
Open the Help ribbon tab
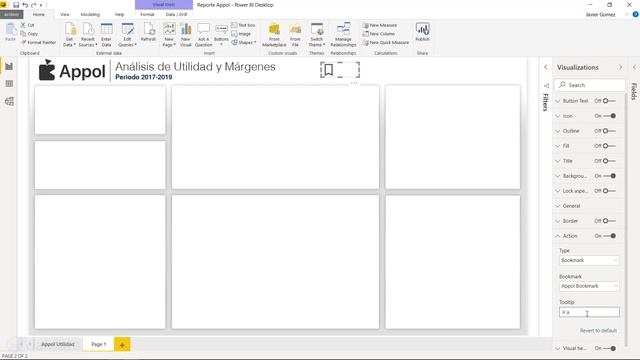pyautogui.click(x=119, y=14)
